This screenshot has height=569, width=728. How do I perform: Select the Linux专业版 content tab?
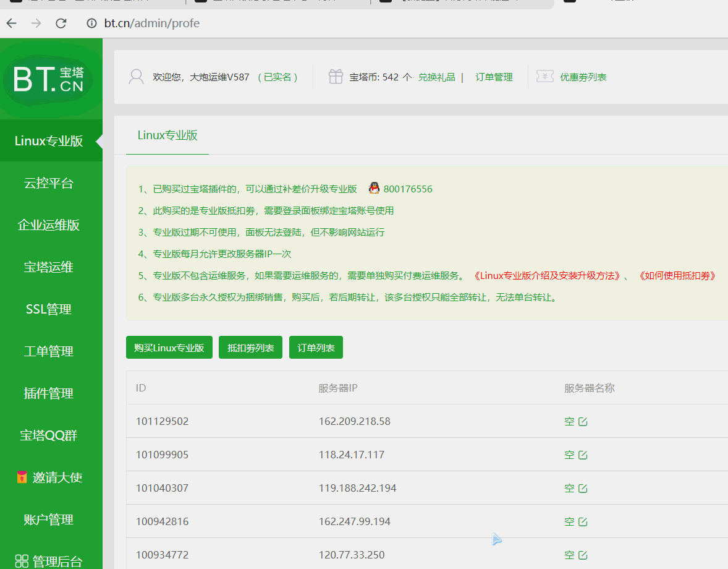(x=167, y=135)
